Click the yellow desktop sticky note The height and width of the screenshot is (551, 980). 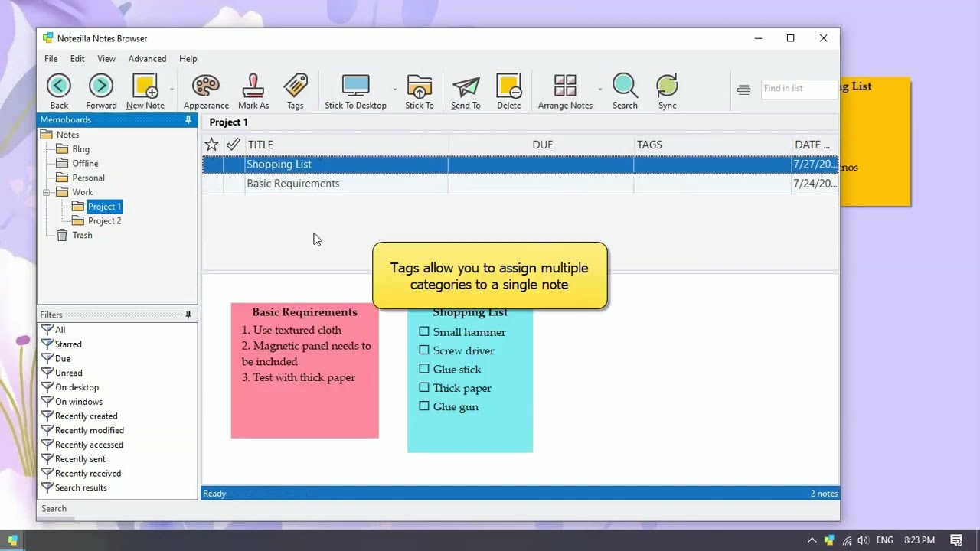click(875, 142)
